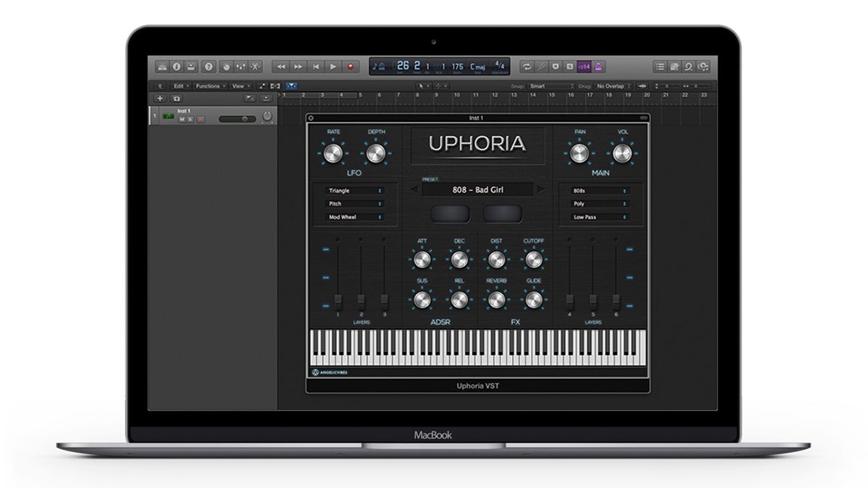Solo the Inst 1 track

(x=192, y=119)
